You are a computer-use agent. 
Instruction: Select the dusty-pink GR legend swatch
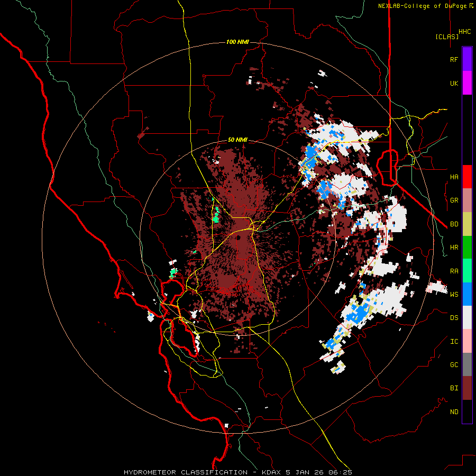point(467,200)
